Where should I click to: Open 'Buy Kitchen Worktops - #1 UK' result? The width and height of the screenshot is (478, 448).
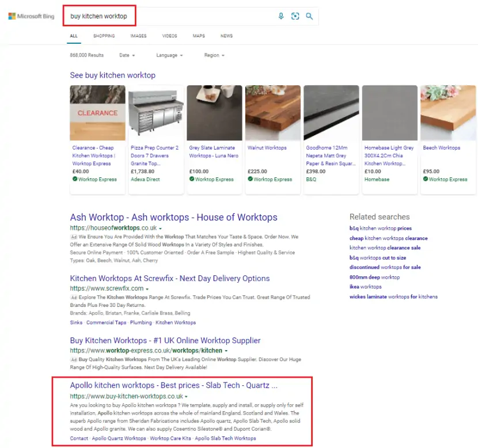165,341
